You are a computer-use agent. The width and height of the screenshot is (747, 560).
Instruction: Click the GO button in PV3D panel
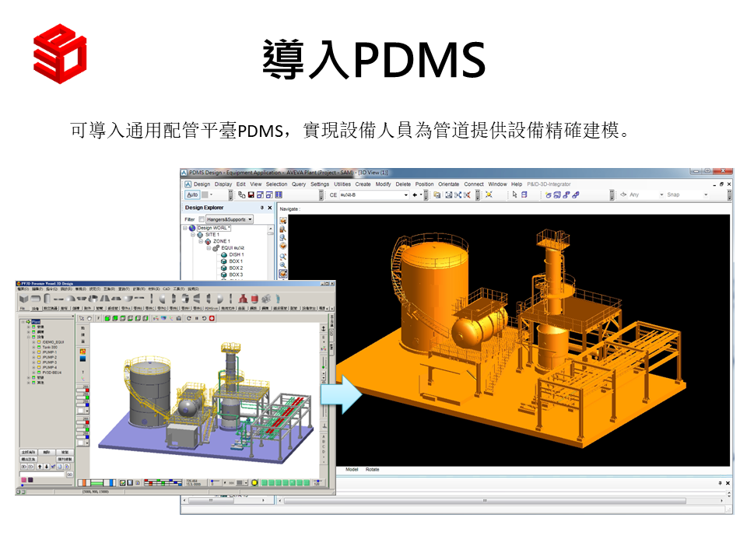[x=69, y=474]
